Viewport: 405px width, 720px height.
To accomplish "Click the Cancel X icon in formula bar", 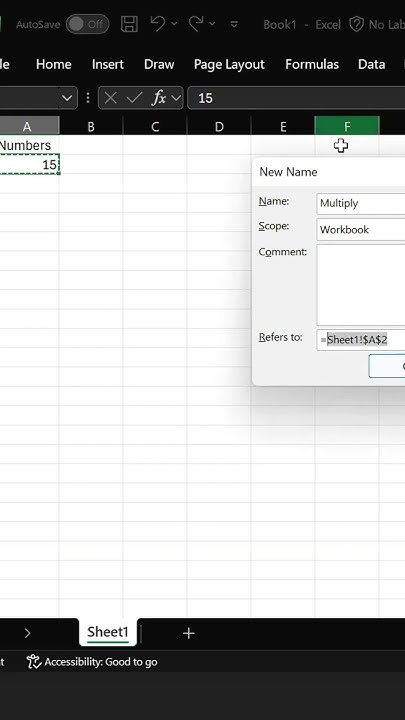I will [x=110, y=98].
